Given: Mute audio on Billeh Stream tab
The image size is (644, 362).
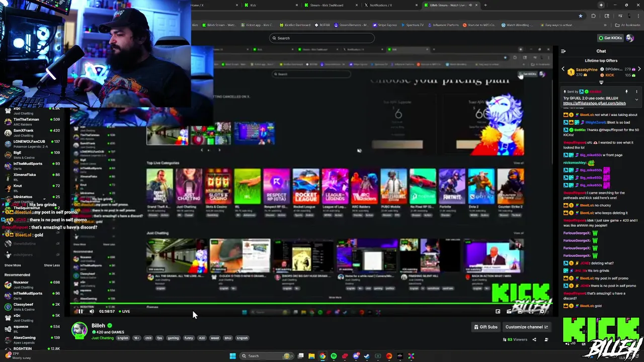Looking at the screenshot, I should 470,5.
